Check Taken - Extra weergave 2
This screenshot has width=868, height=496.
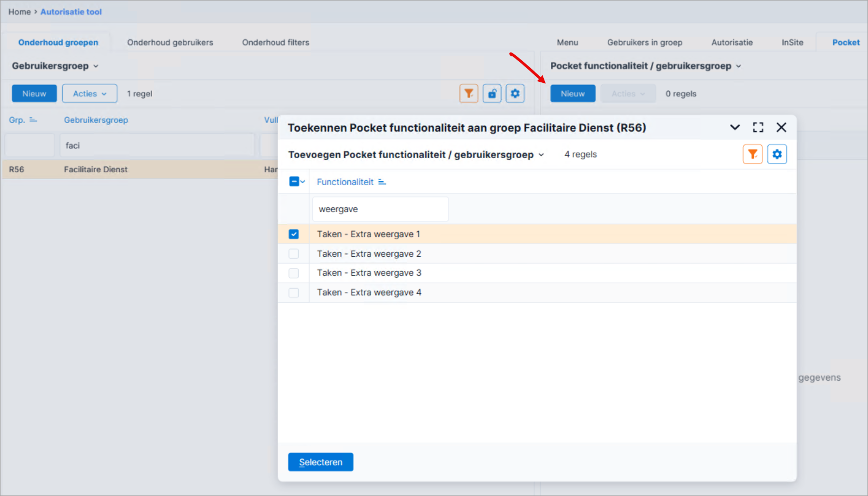coord(294,253)
